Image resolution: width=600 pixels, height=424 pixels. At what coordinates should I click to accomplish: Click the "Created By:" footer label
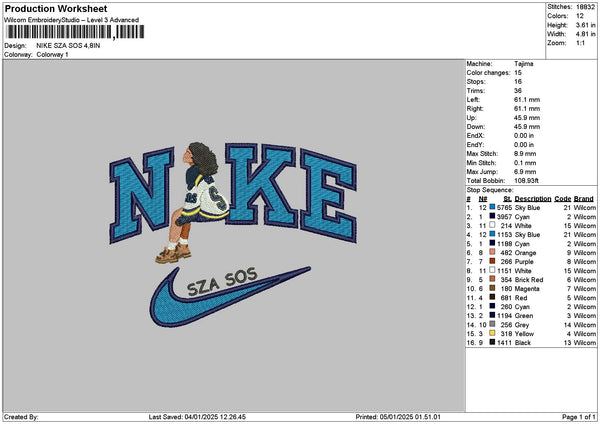[21, 417]
